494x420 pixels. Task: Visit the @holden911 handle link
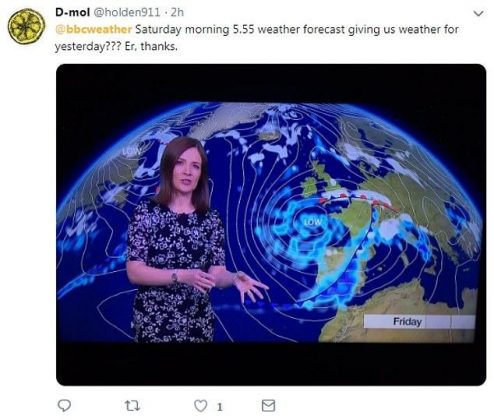tap(127, 12)
